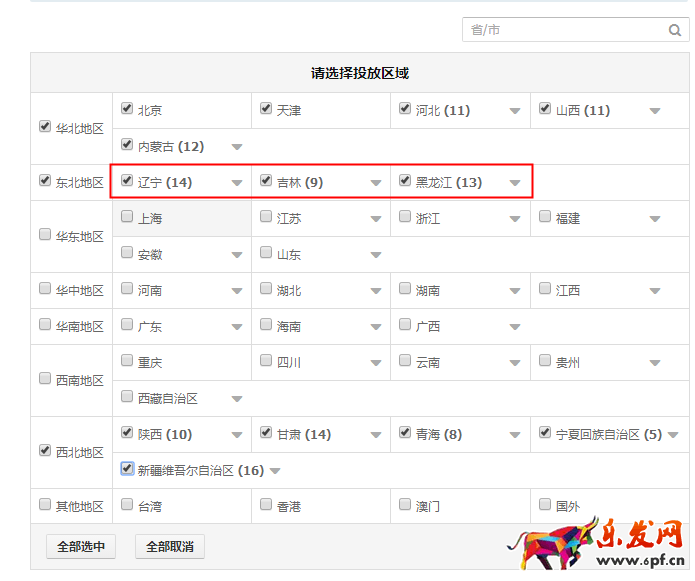Expand the 辽宁 city dropdown arrow

[237, 183]
